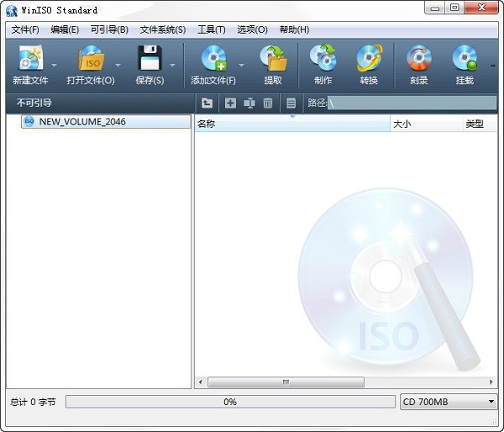The height and width of the screenshot is (432, 504).
Task: Select the NEW_VOLUME_2046 tree node
Action: coord(106,122)
